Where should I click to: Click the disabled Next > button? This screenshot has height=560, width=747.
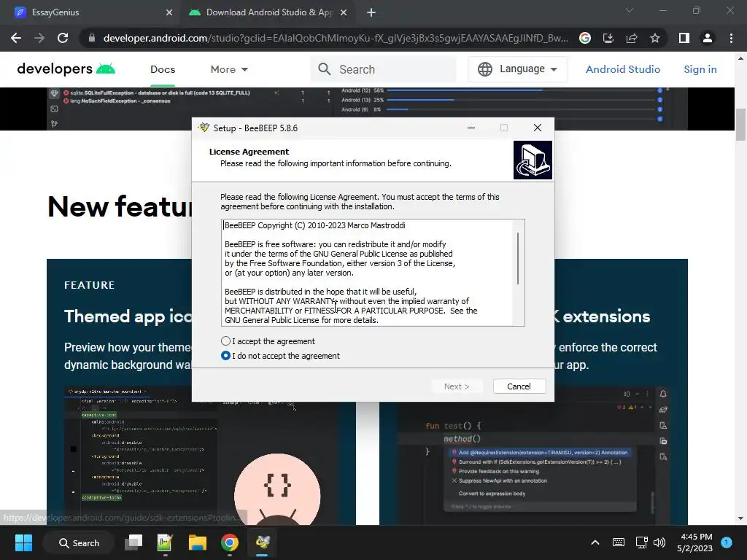(457, 386)
